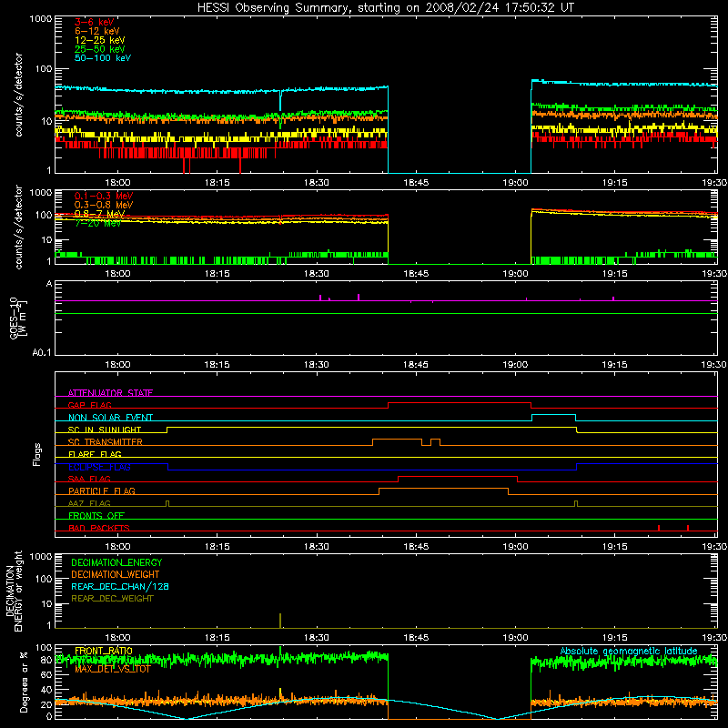Select the SAA_FLAG label
Image resolution: width=728 pixels, height=728 pixels.
coord(89,479)
